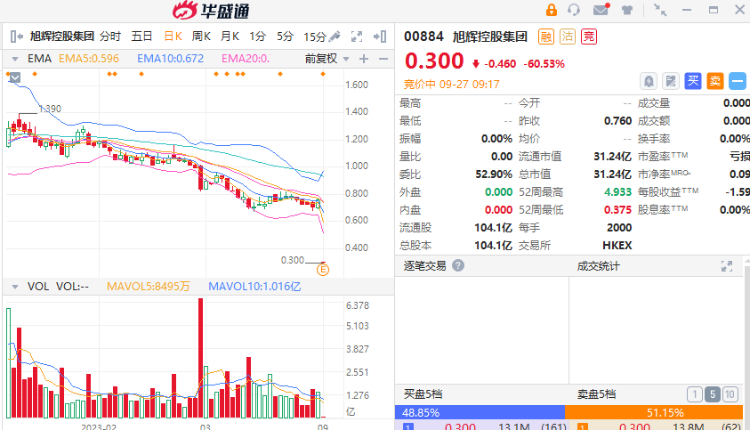Click the orange Sell (卖) button
The width and height of the screenshot is (750, 430).
pos(715,81)
